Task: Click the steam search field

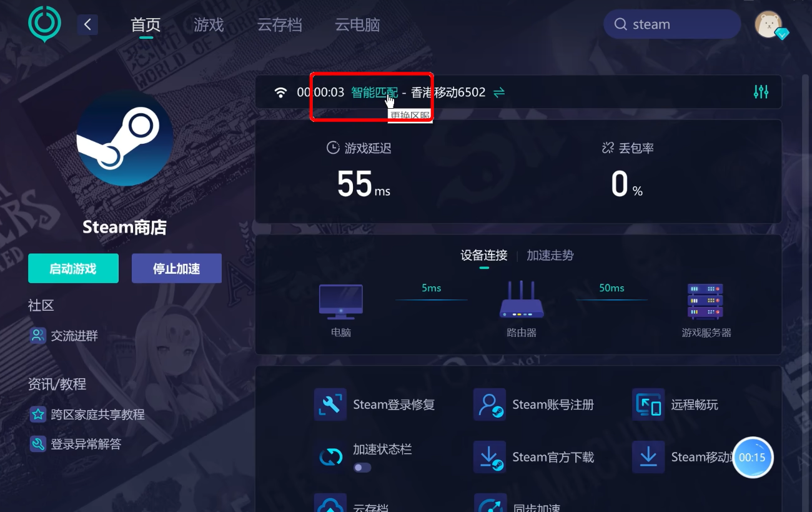Action: pos(672,24)
